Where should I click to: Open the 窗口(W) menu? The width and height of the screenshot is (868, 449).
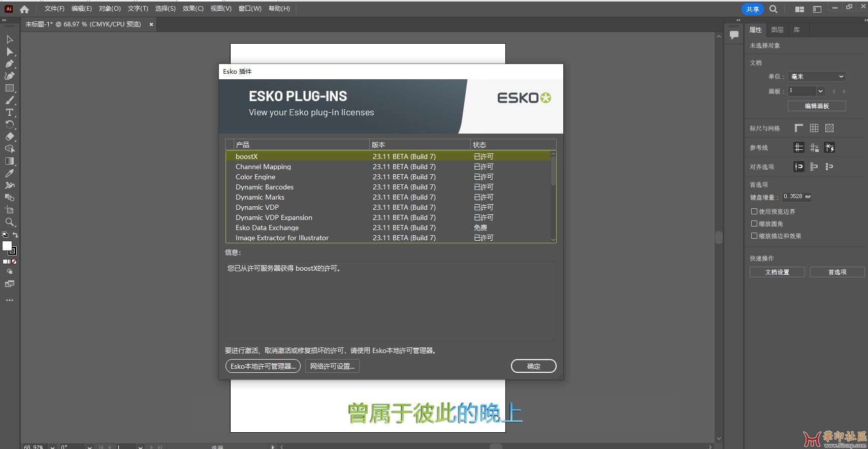point(250,9)
